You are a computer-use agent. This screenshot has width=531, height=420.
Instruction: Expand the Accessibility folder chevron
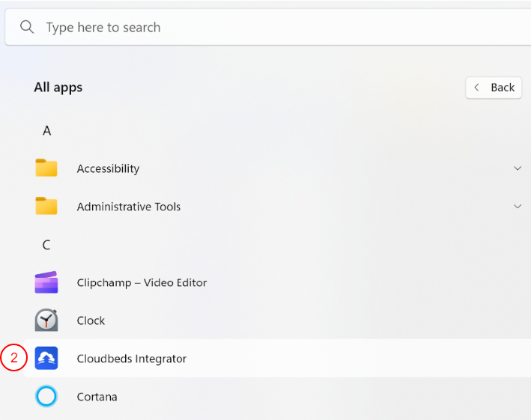(517, 168)
